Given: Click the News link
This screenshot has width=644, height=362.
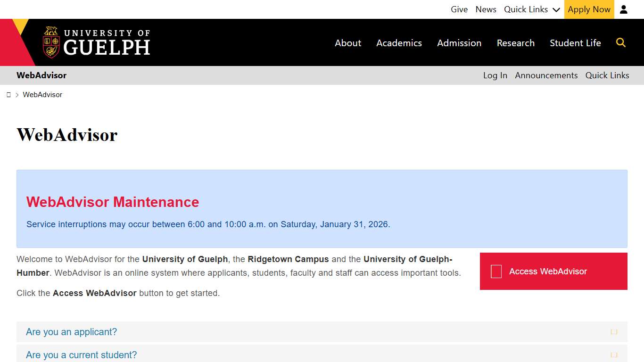Looking at the screenshot, I should click(x=486, y=9).
